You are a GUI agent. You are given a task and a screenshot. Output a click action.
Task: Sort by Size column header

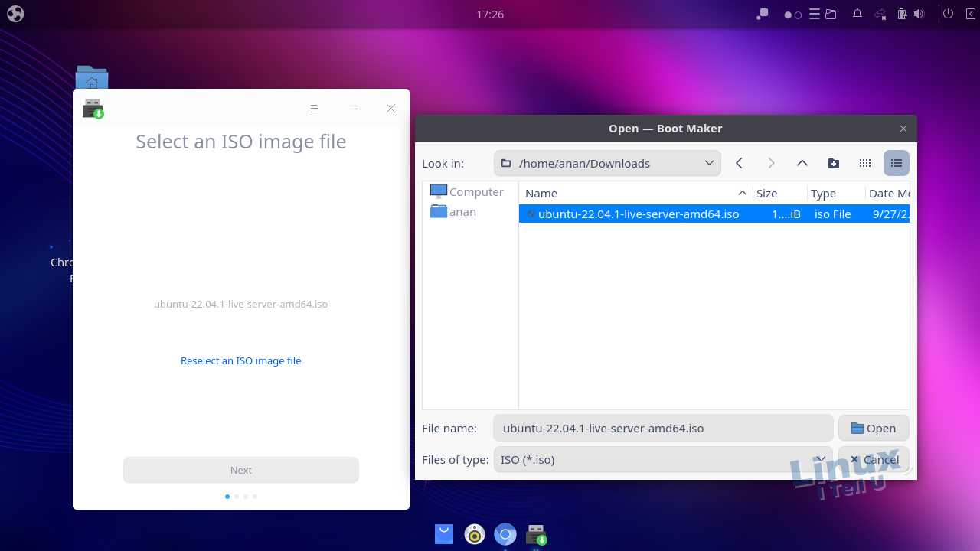(780, 193)
